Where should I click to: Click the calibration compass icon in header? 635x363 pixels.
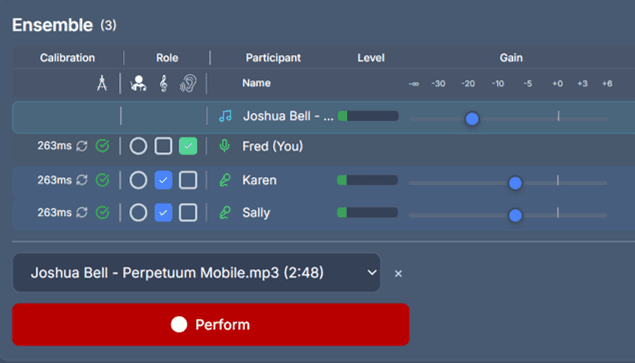(102, 83)
